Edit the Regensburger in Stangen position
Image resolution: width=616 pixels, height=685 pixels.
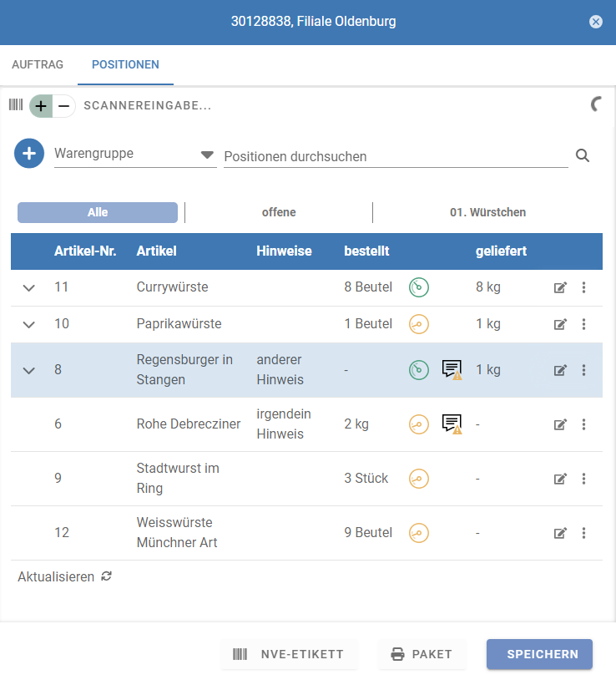click(560, 370)
